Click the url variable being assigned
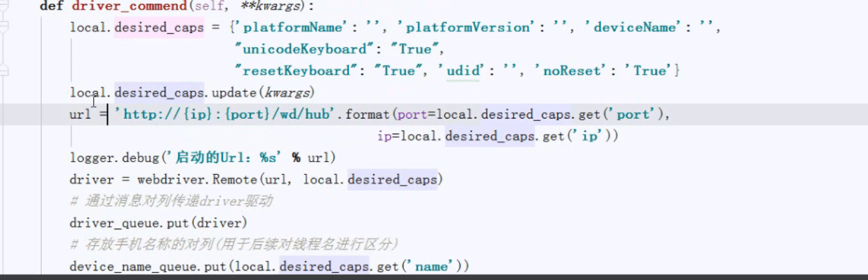The height and width of the screenshot is (280, 868). (x=80, y=115)
